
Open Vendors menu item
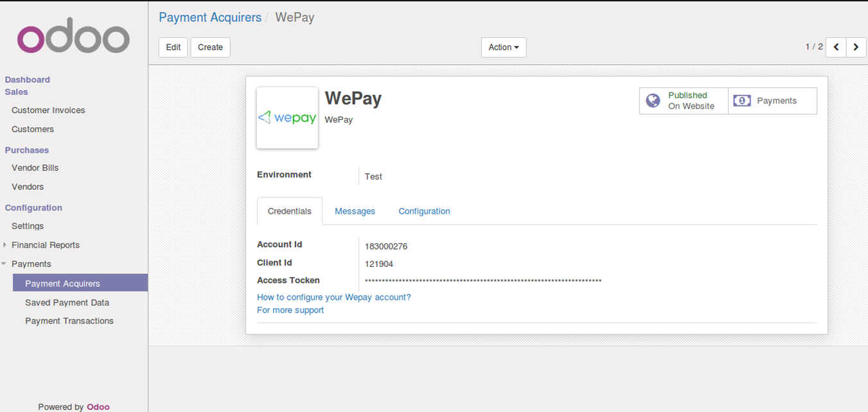(28, 187)
